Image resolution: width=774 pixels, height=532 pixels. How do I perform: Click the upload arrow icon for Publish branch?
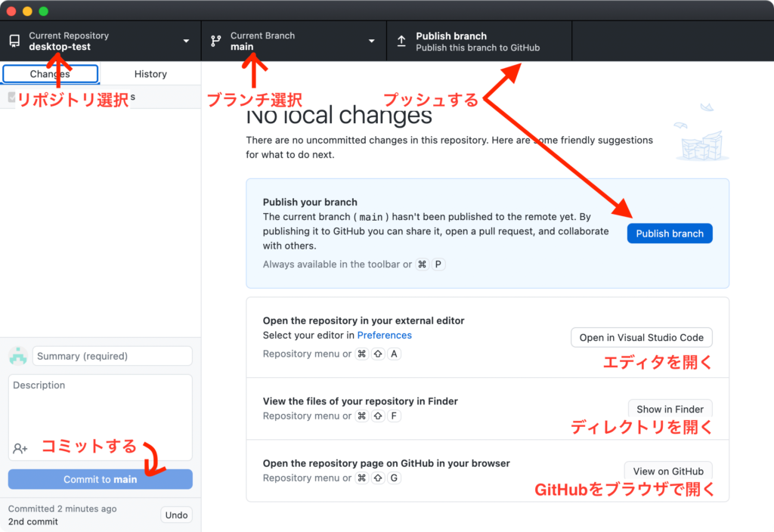point(402,41)
